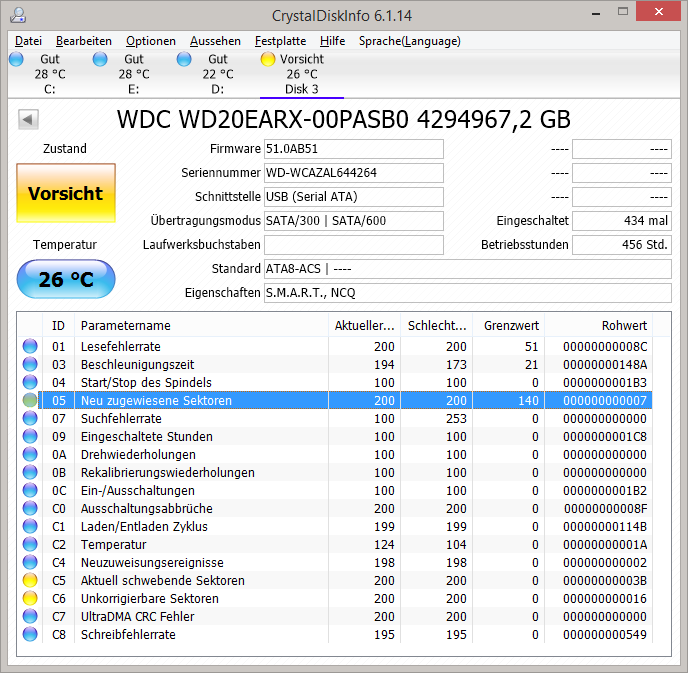Click raw value 00000000003B
This screenshot has width=688, height=673.
tap(605, 580)
